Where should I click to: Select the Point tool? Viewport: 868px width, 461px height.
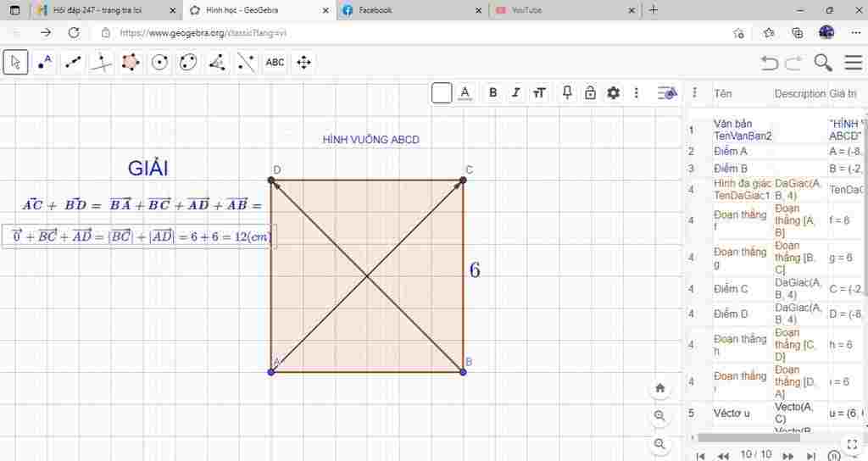coord(45,62)
